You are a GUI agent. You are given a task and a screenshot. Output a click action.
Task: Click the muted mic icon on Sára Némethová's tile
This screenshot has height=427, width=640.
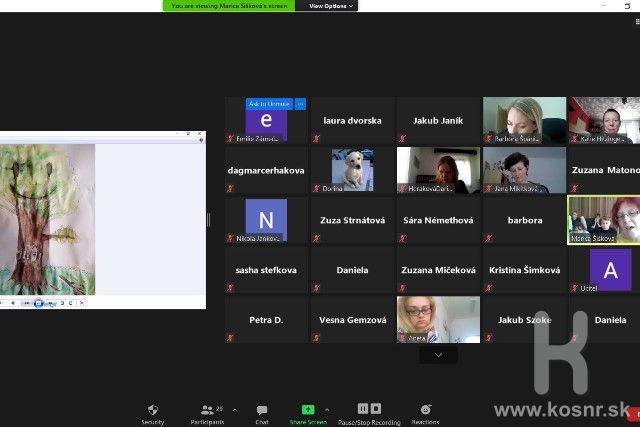402,239
